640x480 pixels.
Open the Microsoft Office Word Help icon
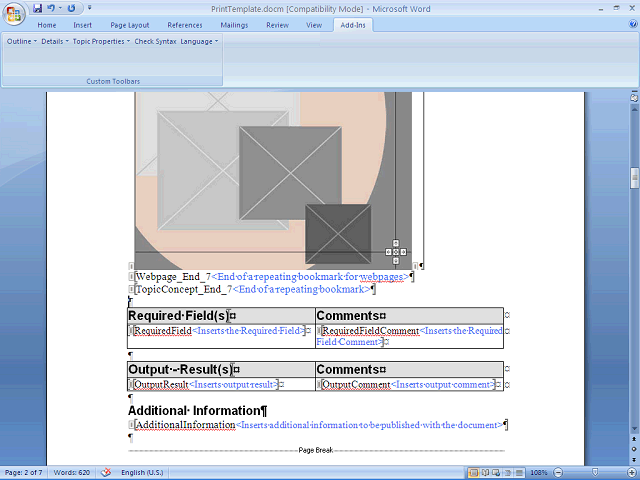(633, 24)
